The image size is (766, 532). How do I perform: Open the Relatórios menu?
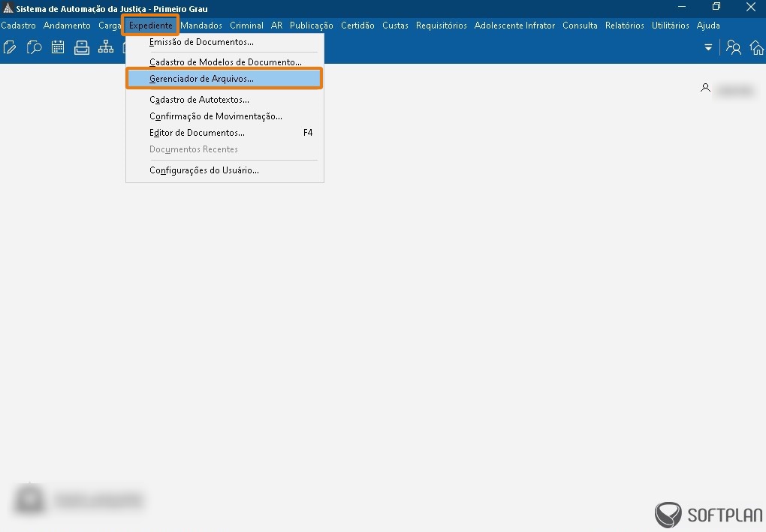point(624,26)
